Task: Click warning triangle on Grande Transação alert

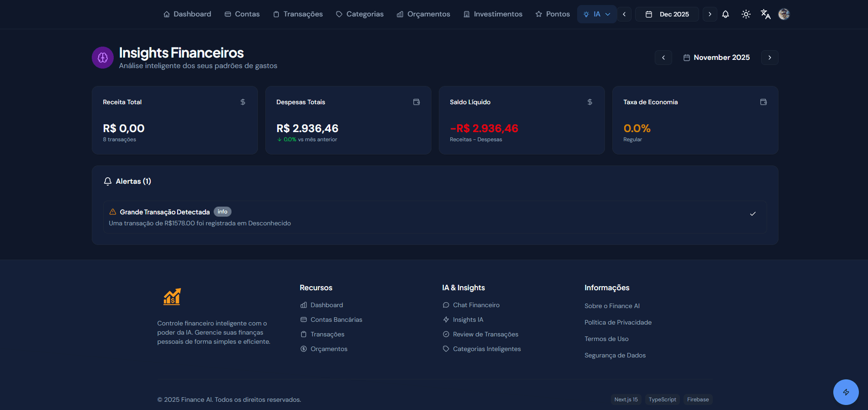Action: (x=113, y=212)
